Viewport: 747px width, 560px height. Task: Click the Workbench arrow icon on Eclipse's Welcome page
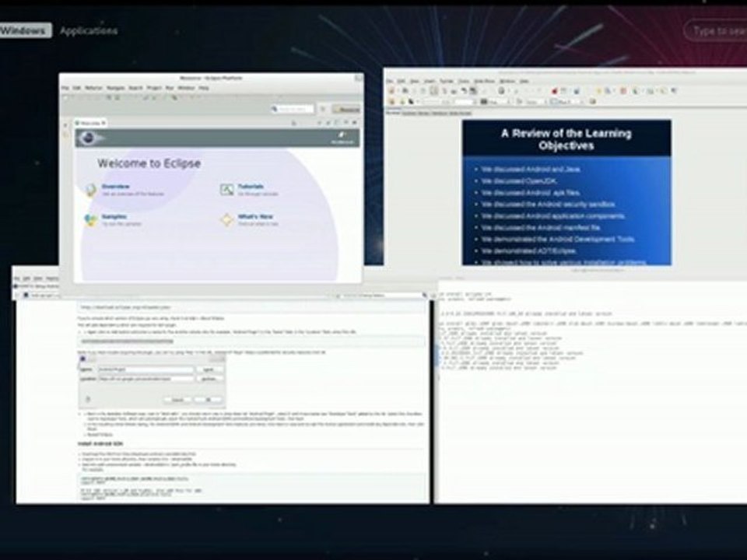tap(342, 137)
